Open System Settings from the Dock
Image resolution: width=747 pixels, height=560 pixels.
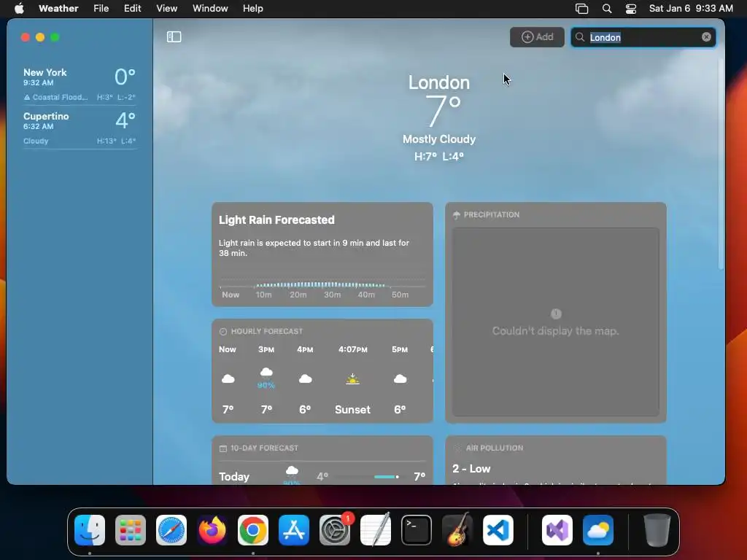tap(335, 530)
